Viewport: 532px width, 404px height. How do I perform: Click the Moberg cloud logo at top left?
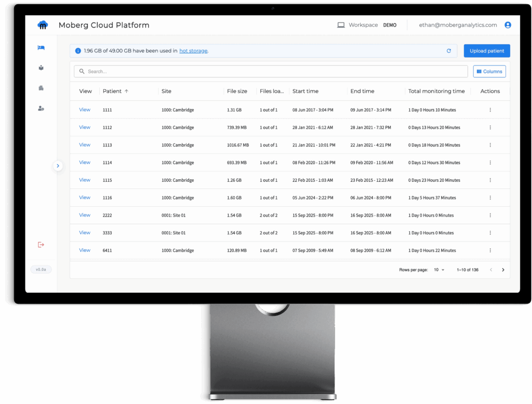pyautogui.click(x=43, y=24)
